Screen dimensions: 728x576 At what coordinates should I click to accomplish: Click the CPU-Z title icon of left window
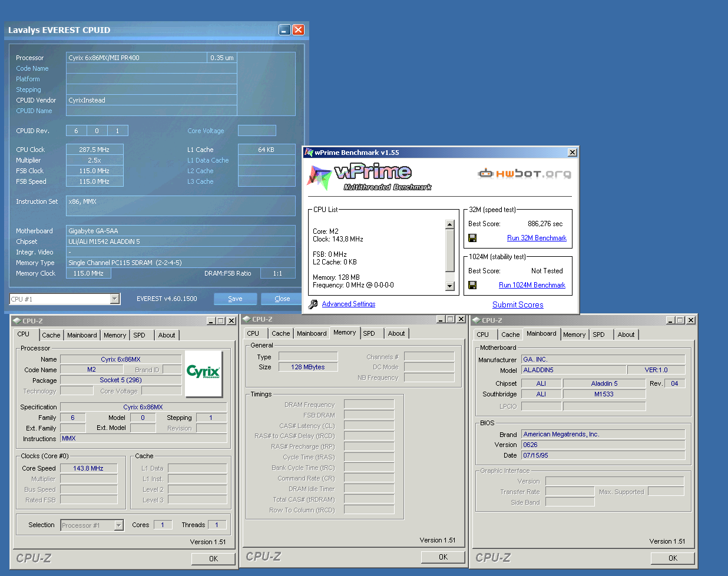point(17,321)
